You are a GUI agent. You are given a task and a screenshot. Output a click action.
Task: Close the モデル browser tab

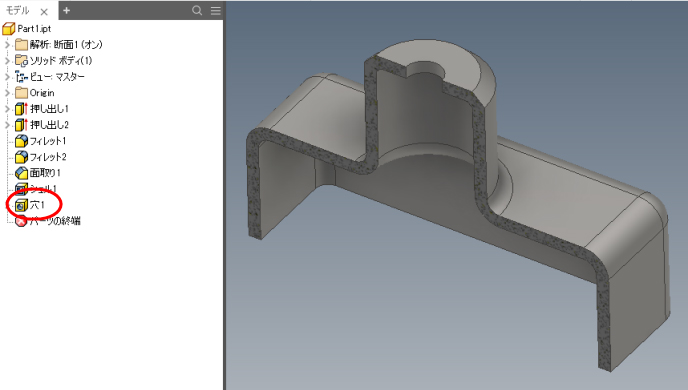coord(44,12)
